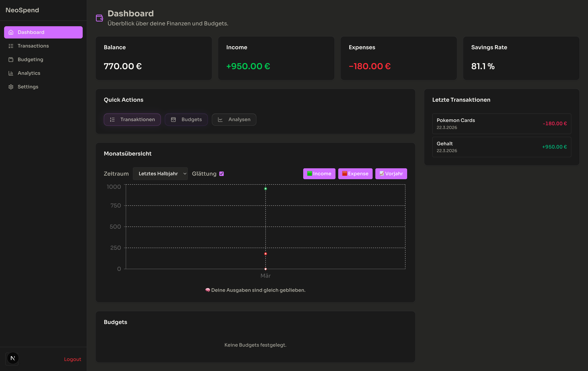The width and height of the screenshot is (588, 371).
Task: Click the Balance card 770.00 €
Action: pyautogui.click(x=154, y=58)
